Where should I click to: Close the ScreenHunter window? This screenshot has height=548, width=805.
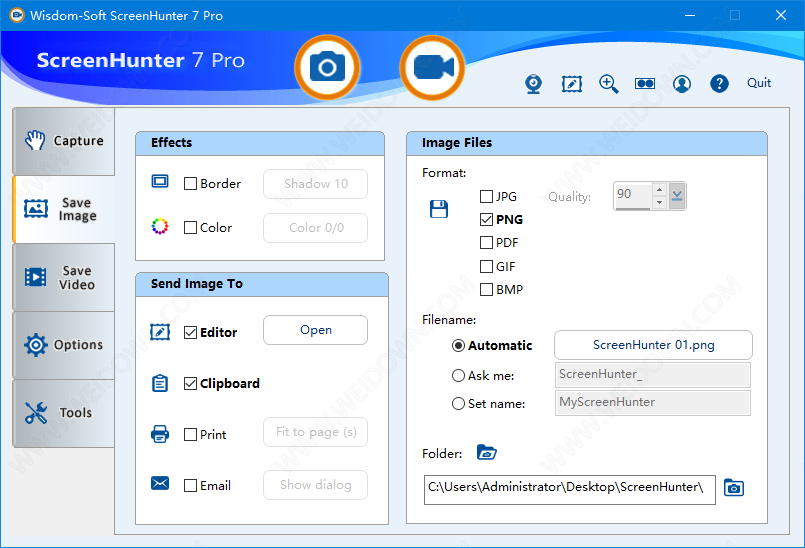click(x=780, y=15)
